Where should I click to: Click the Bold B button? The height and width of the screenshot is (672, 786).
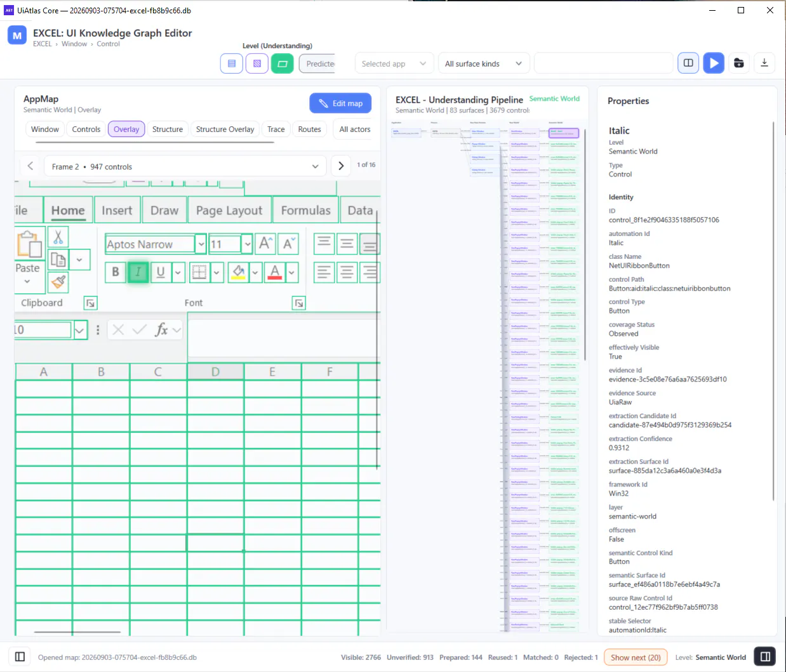[x=116, y=272]
